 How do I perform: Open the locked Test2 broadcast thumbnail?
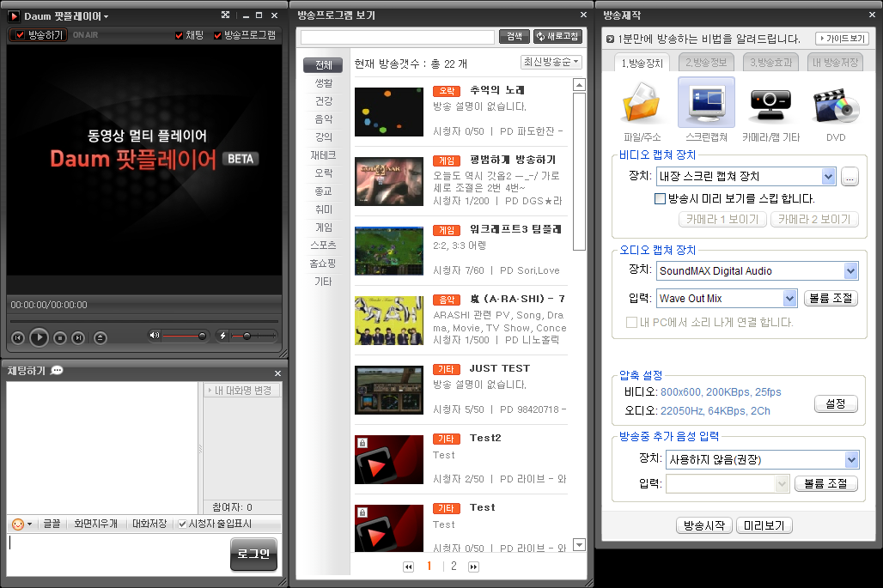(388, 460)
